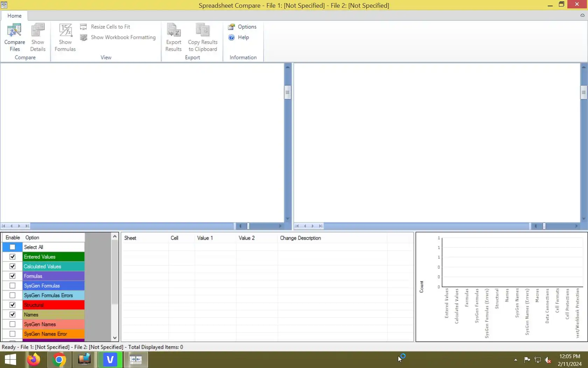
Task: Go to previous sheet in right pane
Action: click(305, 226)
